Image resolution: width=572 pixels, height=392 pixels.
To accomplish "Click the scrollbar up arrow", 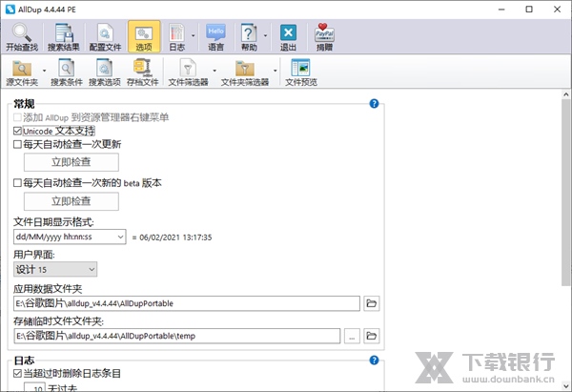I will tap(565, 94).
